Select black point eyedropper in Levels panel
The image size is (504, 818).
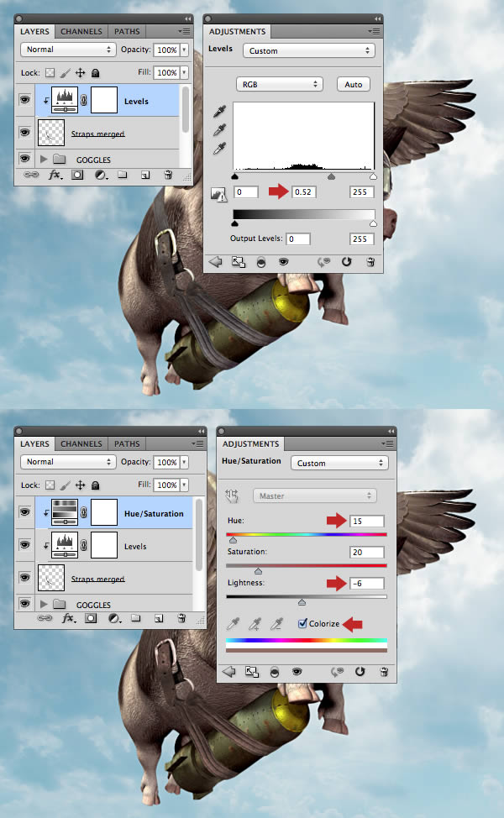219,111
